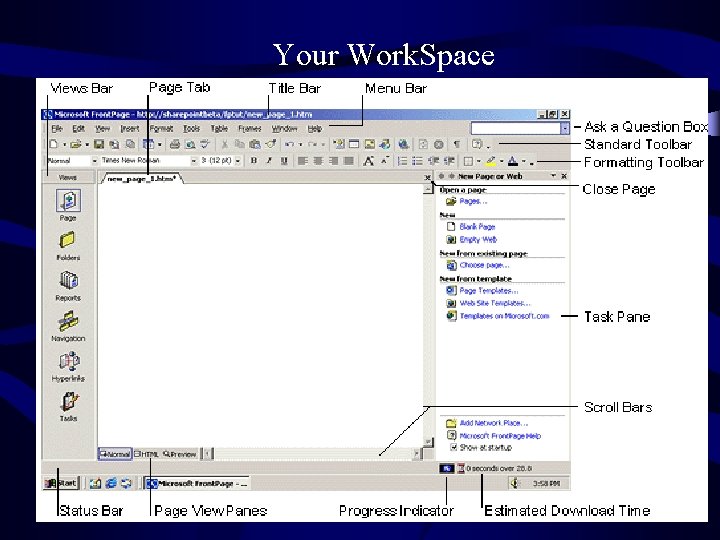Image resolution: width=720 pixels, height=540 pixels.
Task: Open the Table menu
Action: tap(219, 129)
